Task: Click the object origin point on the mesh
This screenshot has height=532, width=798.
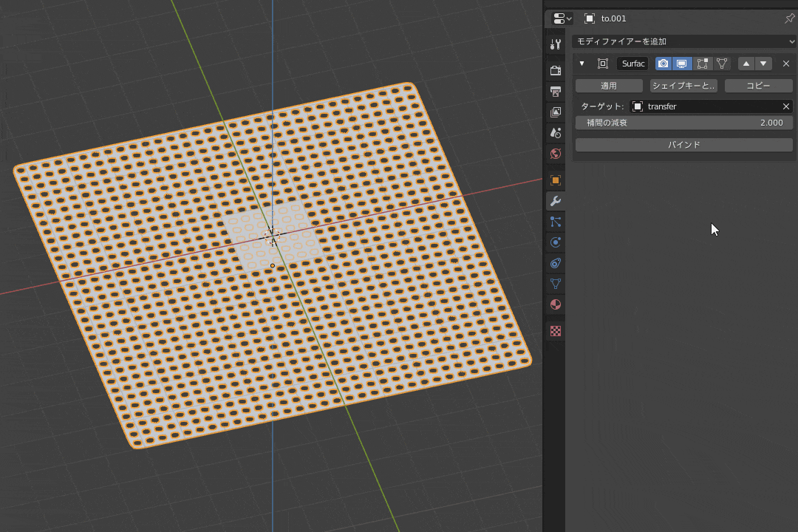Action: point(273,266)
